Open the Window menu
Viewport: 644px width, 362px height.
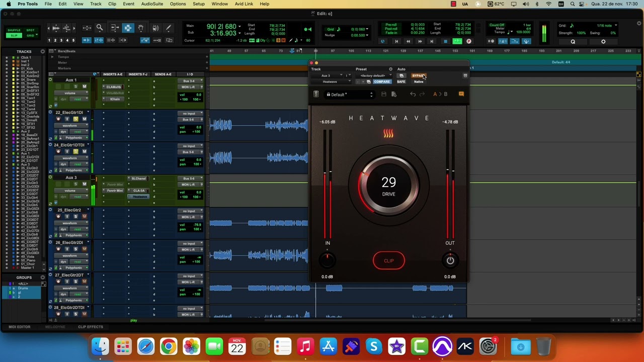click(x=219, y=4)
